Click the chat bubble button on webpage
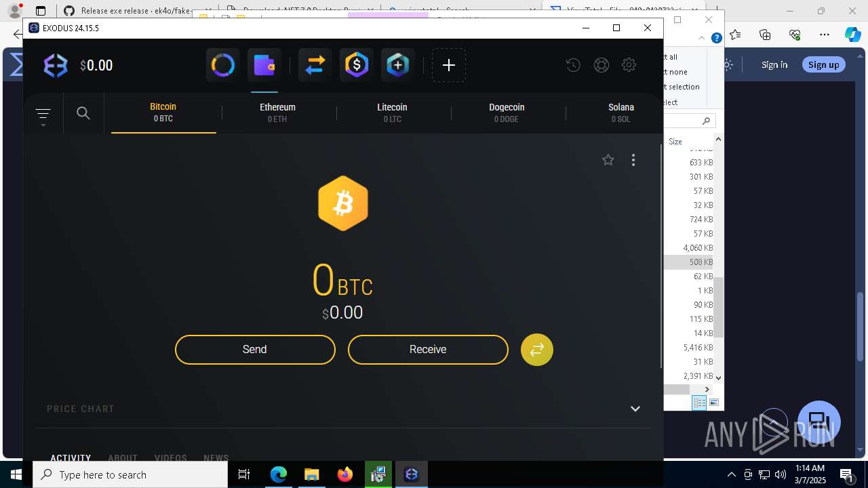Viewport: 868px width, 488px height. tap(819, 422)
